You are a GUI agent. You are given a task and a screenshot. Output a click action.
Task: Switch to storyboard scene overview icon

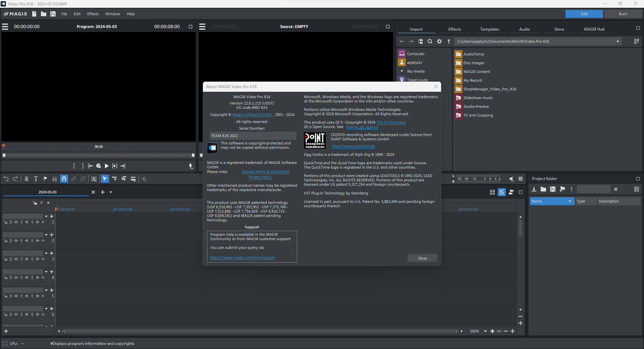493,192
